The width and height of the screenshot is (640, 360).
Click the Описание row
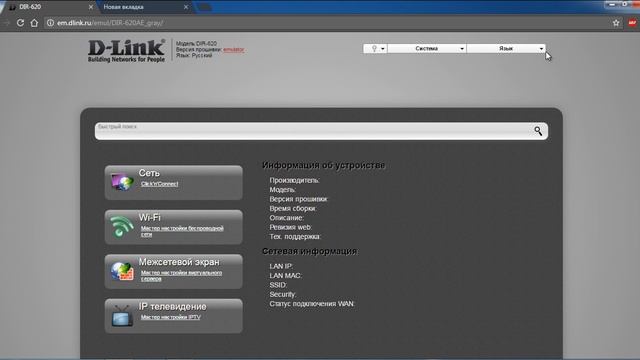[x=286, y=218]
